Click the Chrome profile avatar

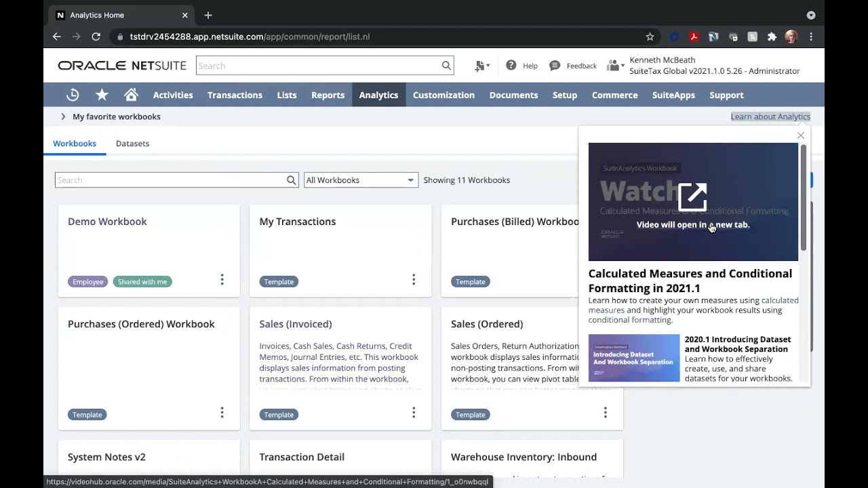[x=791, y=37]
